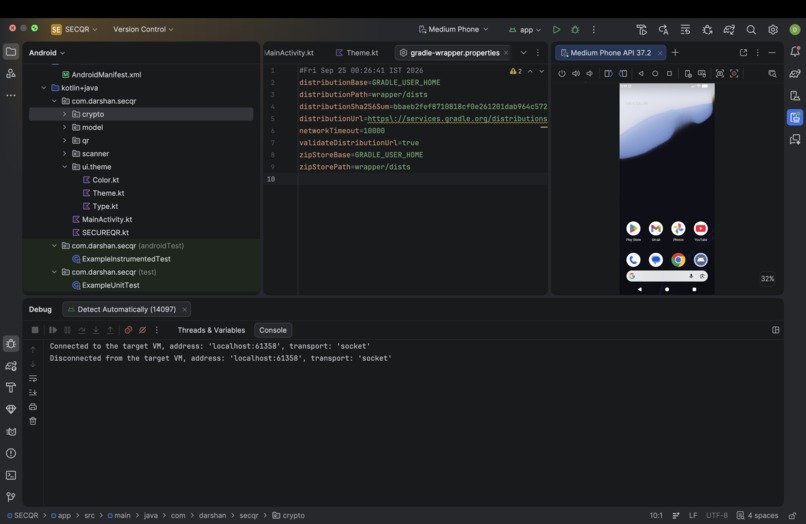Toggle soft-wrap in debug console
The image size is (806, 524).
(x=33, y=378)
